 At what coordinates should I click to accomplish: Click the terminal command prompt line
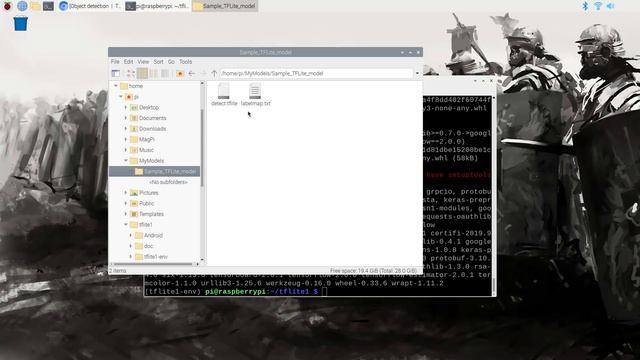pos(237,291)
